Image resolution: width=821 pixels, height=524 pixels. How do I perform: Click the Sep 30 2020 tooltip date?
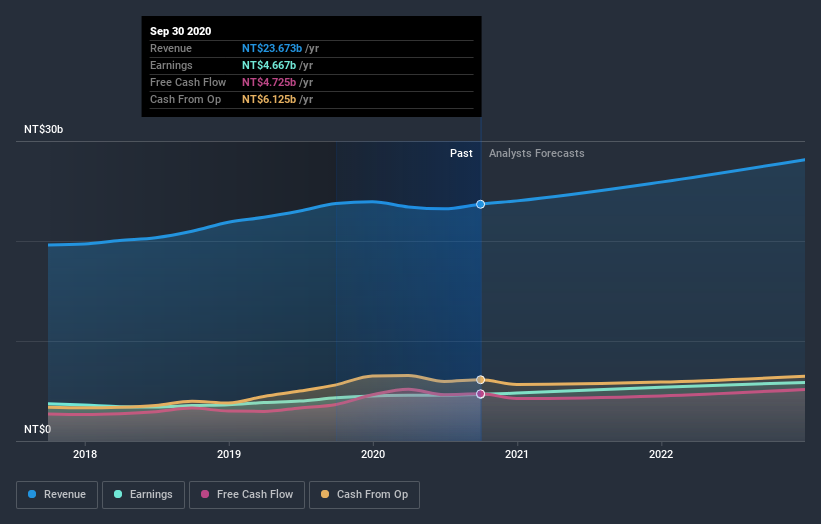coord(181,31)
